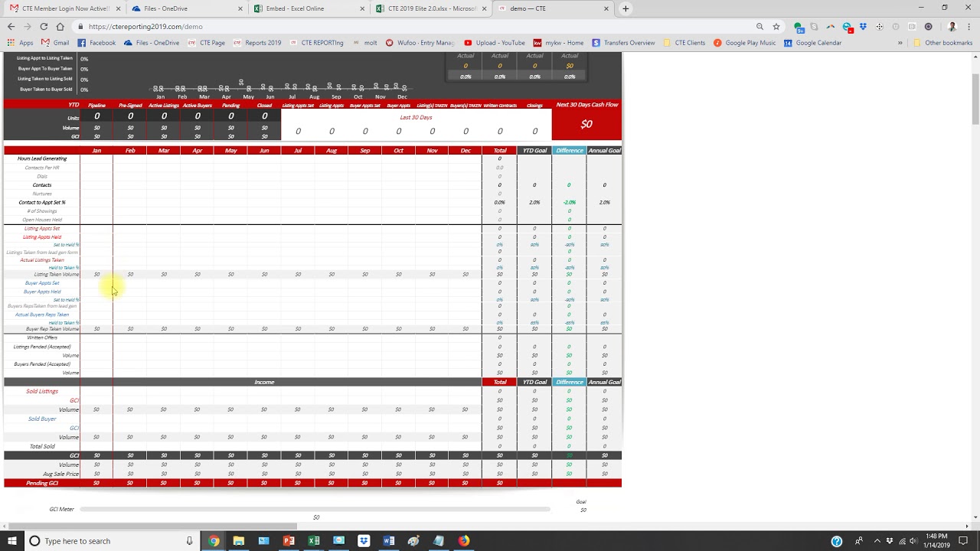Open the CTE Clients bookmark folder
Viewport: 980px width, 551px height.
point(684,43)
